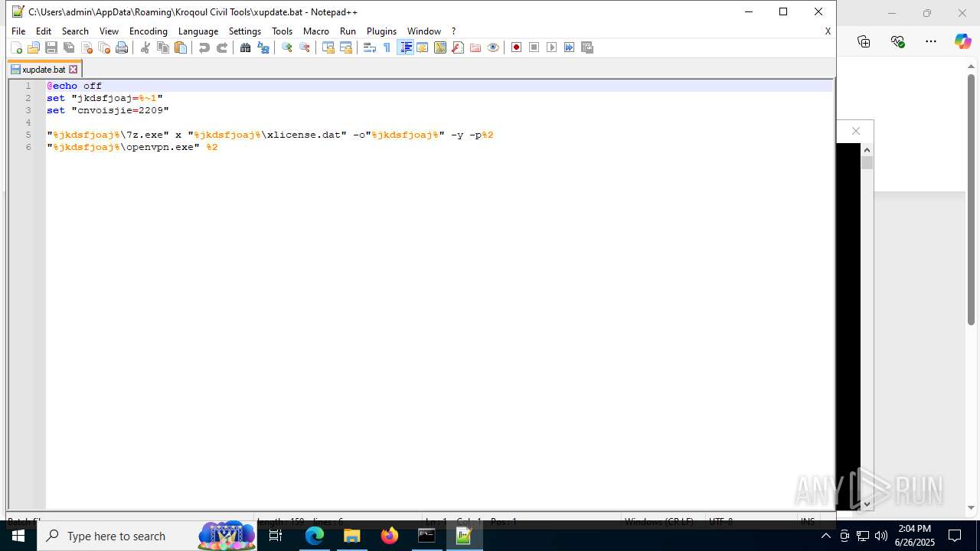The width and height of the screenshot is (980, 551).
Task: Open the Function List icon
Action: click(x=458, y=47)
